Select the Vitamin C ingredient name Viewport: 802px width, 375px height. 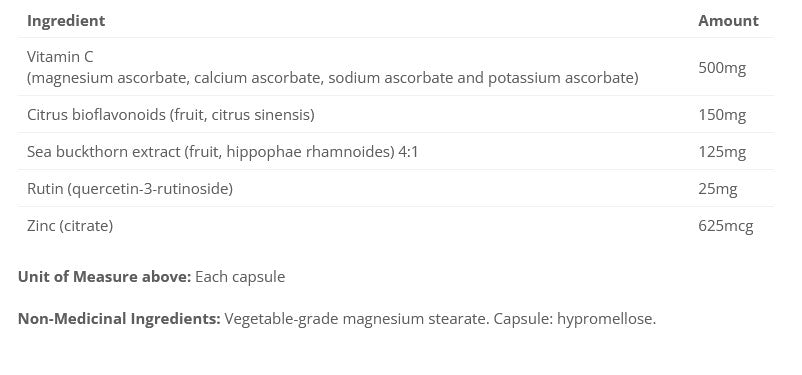tap(60, 57)
